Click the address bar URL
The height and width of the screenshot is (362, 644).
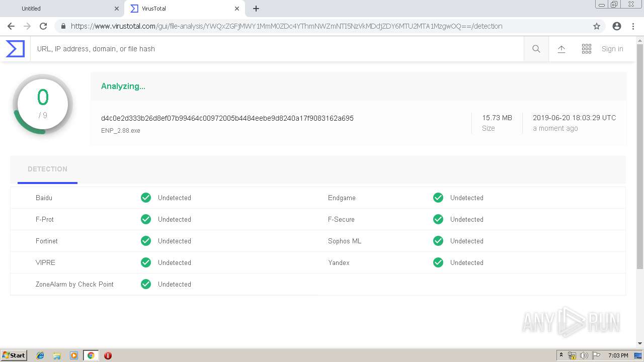(286, 26)
